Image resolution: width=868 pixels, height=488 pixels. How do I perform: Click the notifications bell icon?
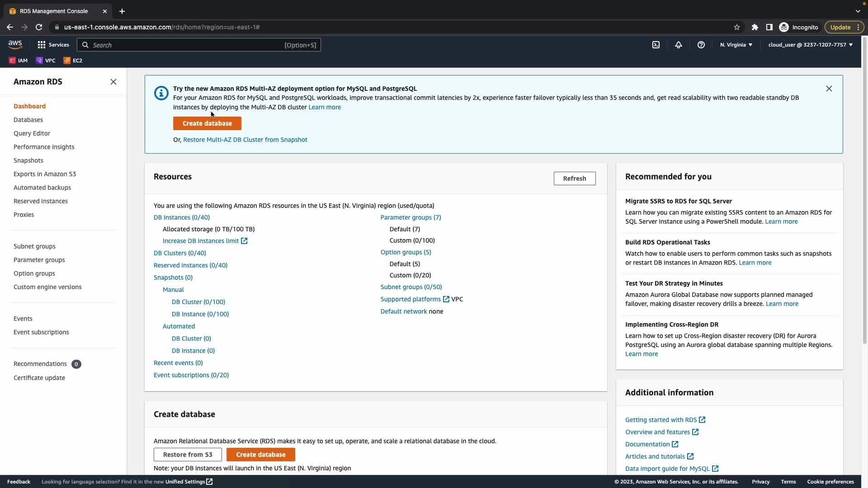tap(679, 45)
